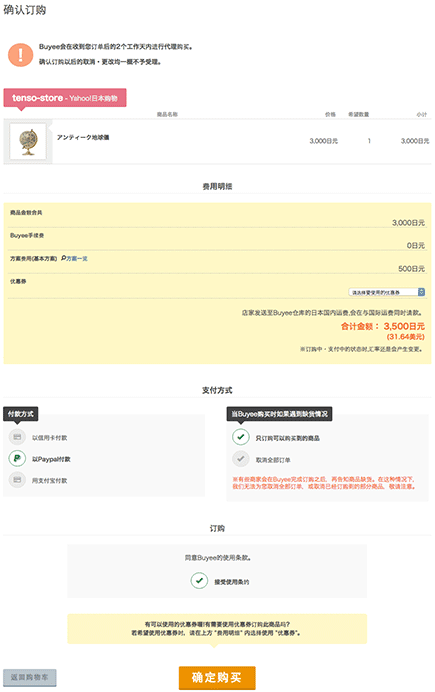
Task: Open the coupon selection dropdown
Action: (x=386, y=292)
